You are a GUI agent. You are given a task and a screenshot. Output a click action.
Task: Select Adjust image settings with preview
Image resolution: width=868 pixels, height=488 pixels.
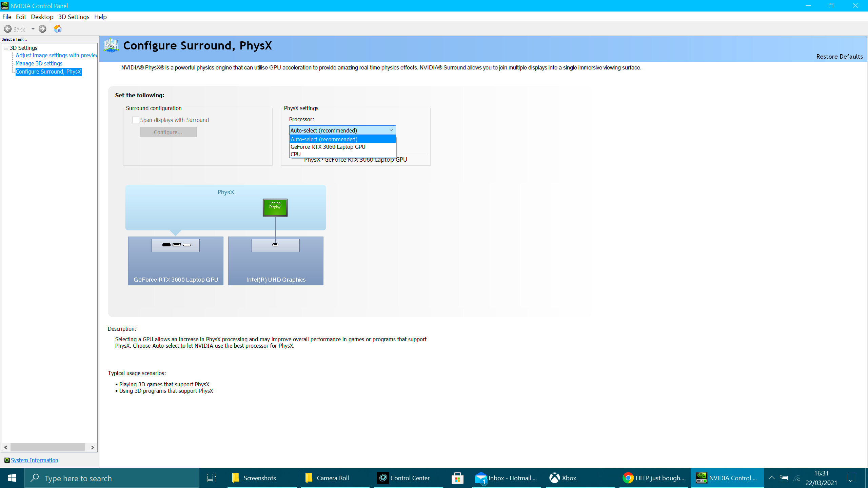(x=56, y=55)
